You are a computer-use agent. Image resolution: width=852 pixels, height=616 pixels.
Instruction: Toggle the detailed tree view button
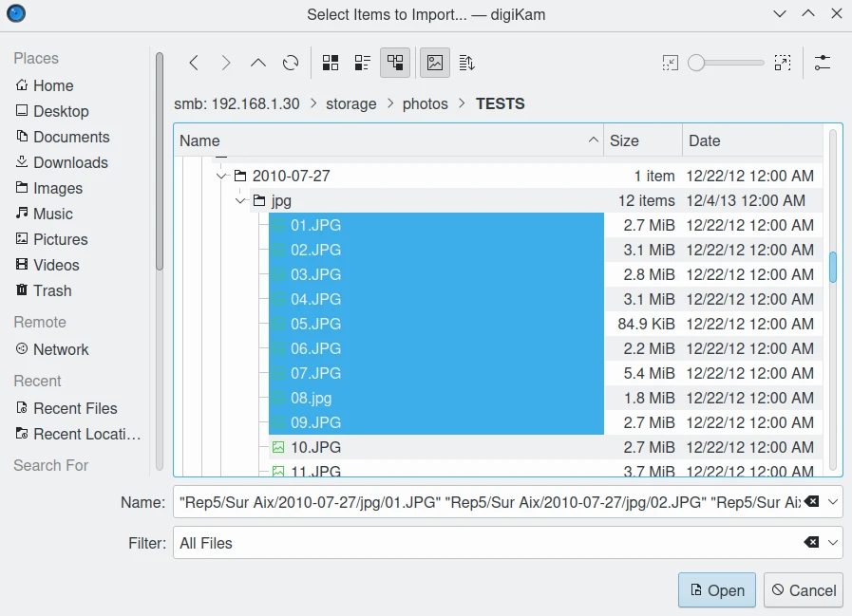[x=395, y=63]
